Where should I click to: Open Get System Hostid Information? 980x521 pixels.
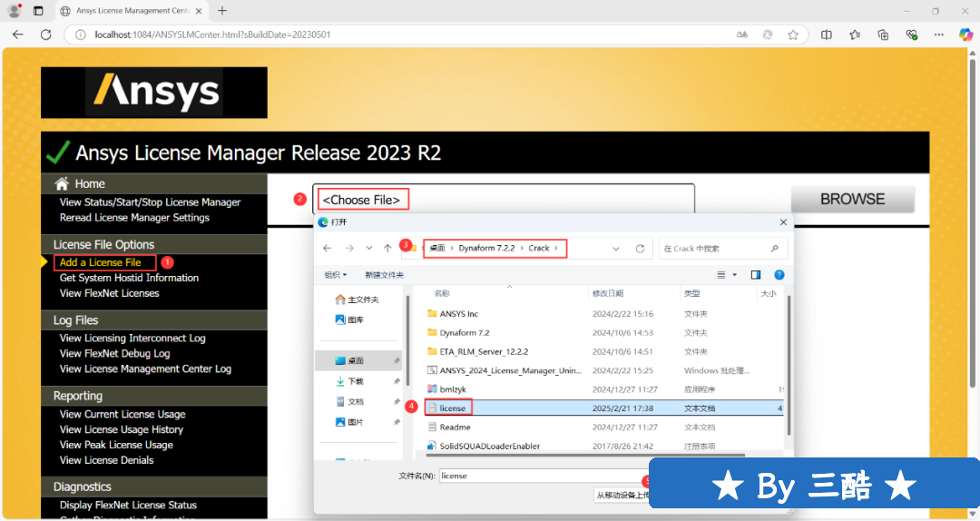129,278
